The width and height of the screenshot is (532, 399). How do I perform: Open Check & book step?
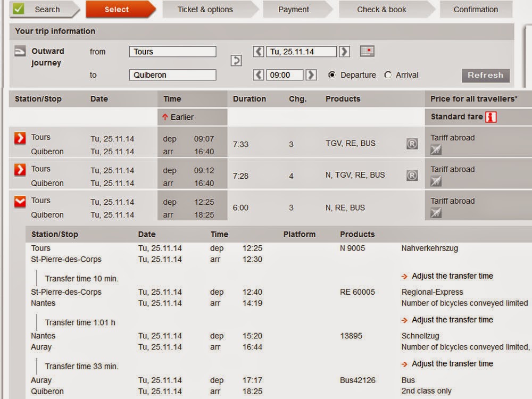pos(386,9)
